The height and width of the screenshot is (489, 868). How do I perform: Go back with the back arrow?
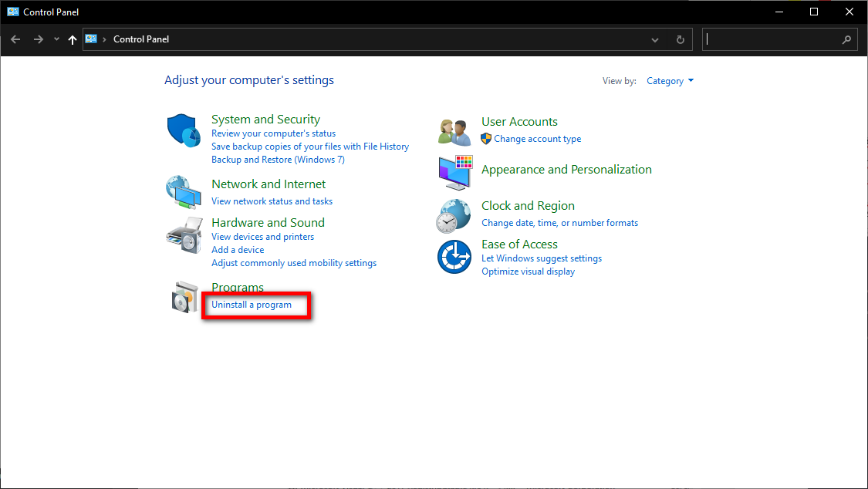pyautogui.click(x=15, y=39)
